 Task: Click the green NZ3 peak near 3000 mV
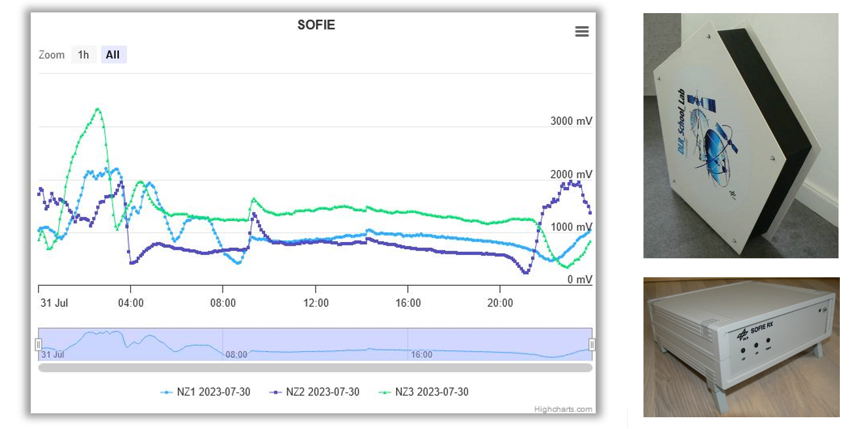pyautogui.click(x=98, y=109)
